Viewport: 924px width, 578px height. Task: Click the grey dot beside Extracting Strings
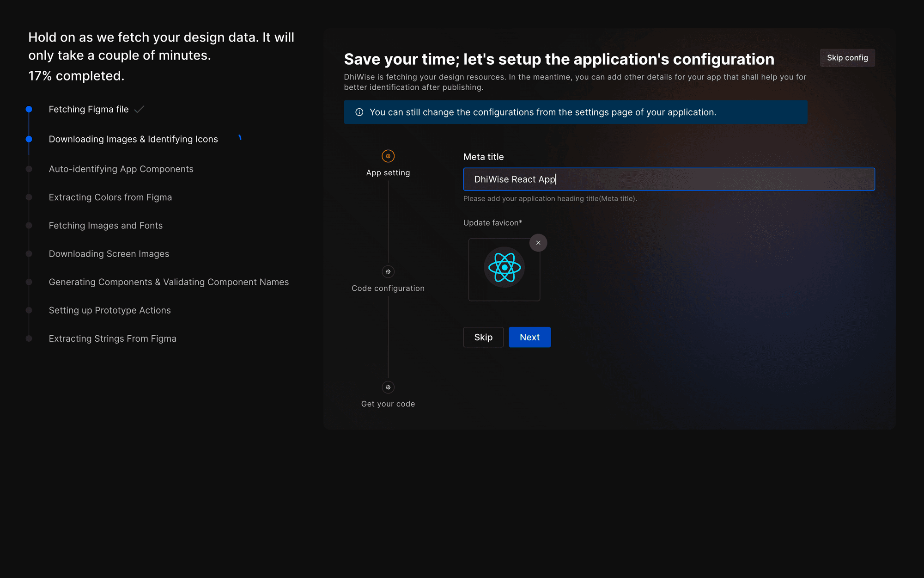click(x=29, y=338)
